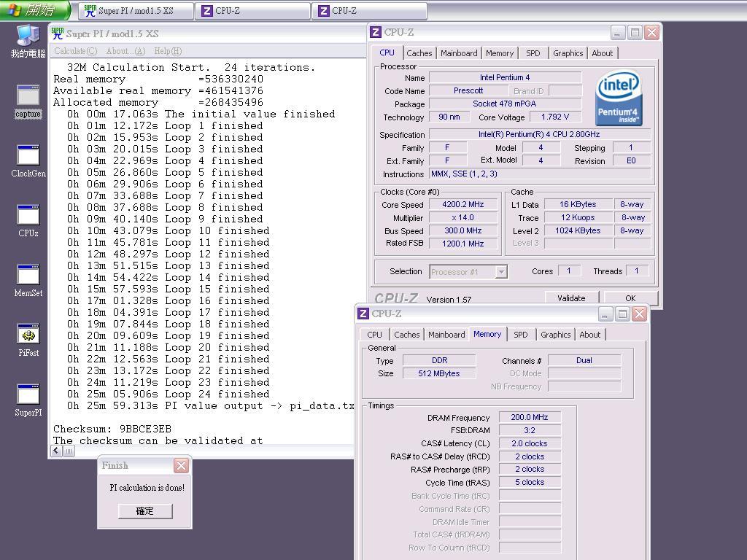Select CPU tab in lower CPU-Z window
747x560 pixels.
(374, 335)
